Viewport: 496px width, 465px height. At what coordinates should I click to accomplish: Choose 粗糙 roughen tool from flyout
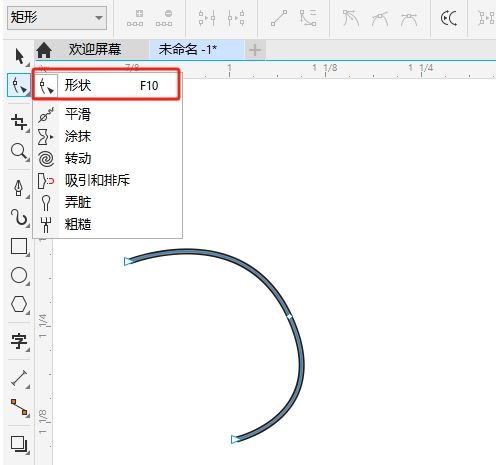point(107,224)
